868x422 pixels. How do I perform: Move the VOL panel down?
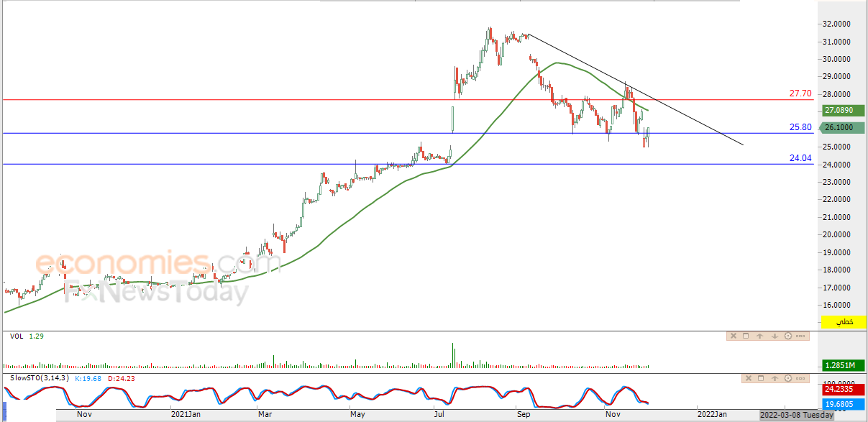775,336
